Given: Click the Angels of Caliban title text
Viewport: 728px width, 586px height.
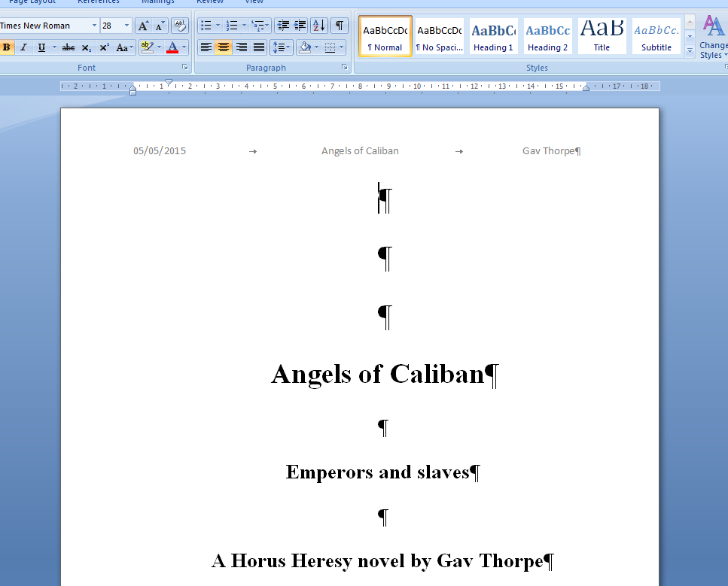Looking at the screenshot, I should click(x=377, y=374).
